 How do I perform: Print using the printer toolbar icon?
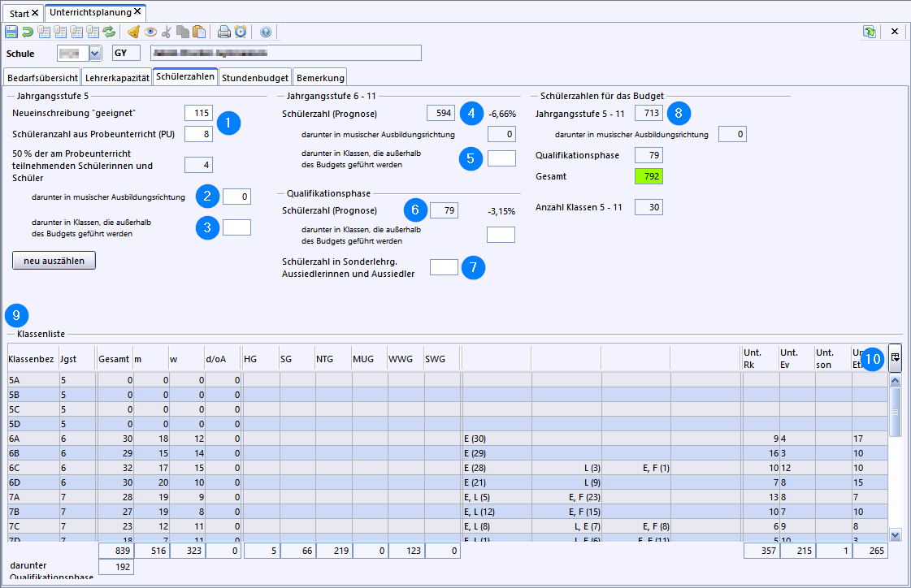pyautogui.click(x=223, y=32)
